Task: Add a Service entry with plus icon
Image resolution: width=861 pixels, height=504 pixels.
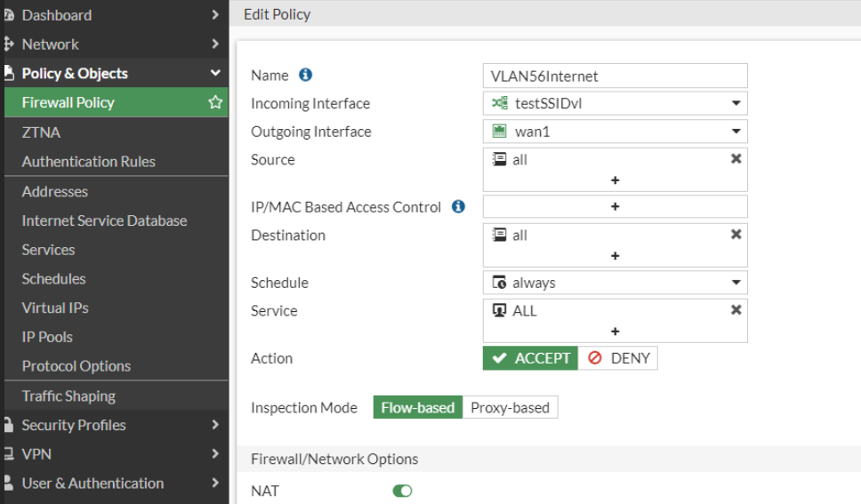Action: tap(615, 332)
